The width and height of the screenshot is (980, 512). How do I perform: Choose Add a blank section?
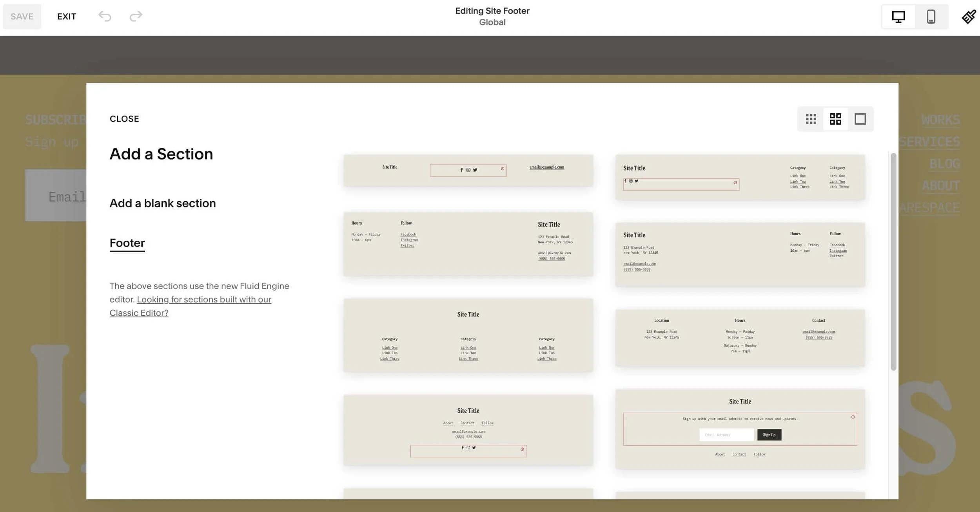(x=162, y=203)
